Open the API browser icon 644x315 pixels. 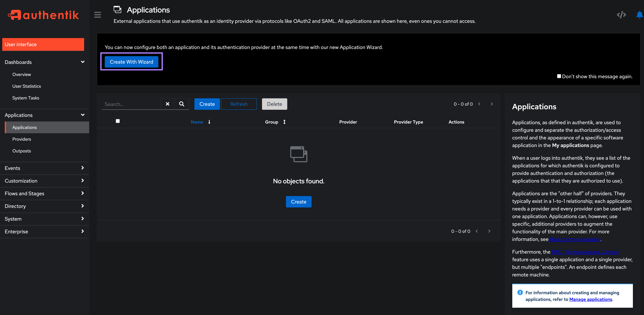tap(621, 15)
